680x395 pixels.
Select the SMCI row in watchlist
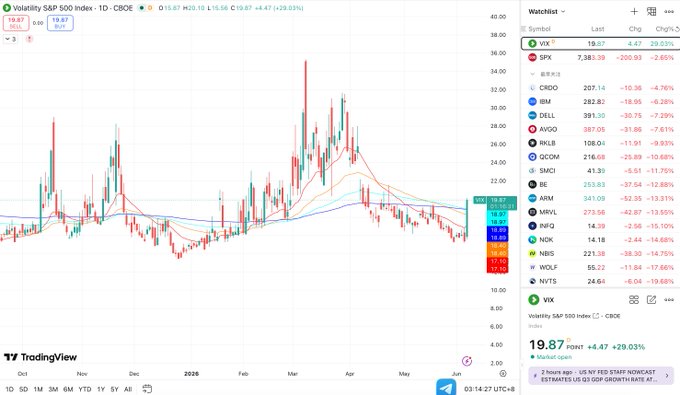pyautogui.click(x=600, y=170)
